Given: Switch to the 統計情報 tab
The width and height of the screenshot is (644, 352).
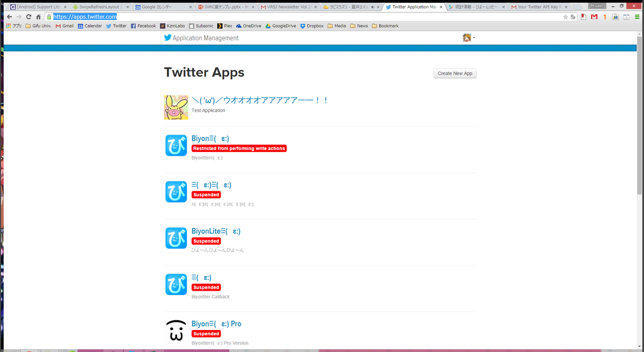Looking at the screenshot, I should coord(476,7).
